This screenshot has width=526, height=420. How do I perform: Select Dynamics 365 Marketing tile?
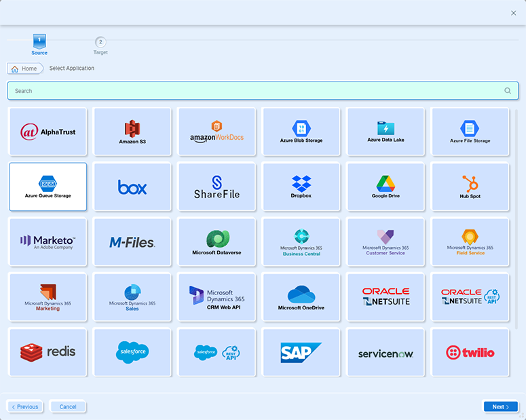[x=48, y=297]
